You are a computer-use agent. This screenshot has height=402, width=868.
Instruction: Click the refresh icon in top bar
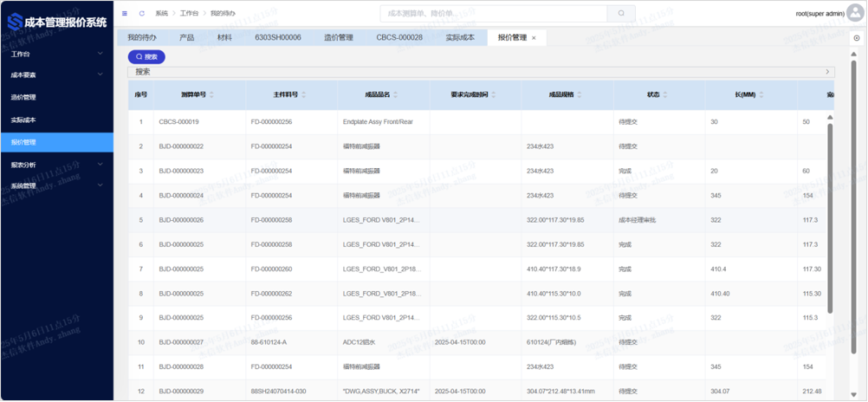(142, 13)
